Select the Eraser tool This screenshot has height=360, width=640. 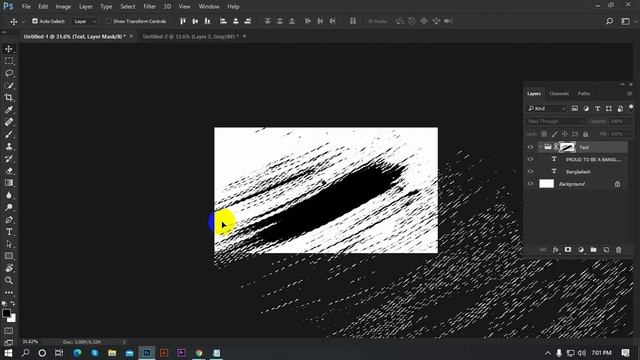click(x=9, y=171)
